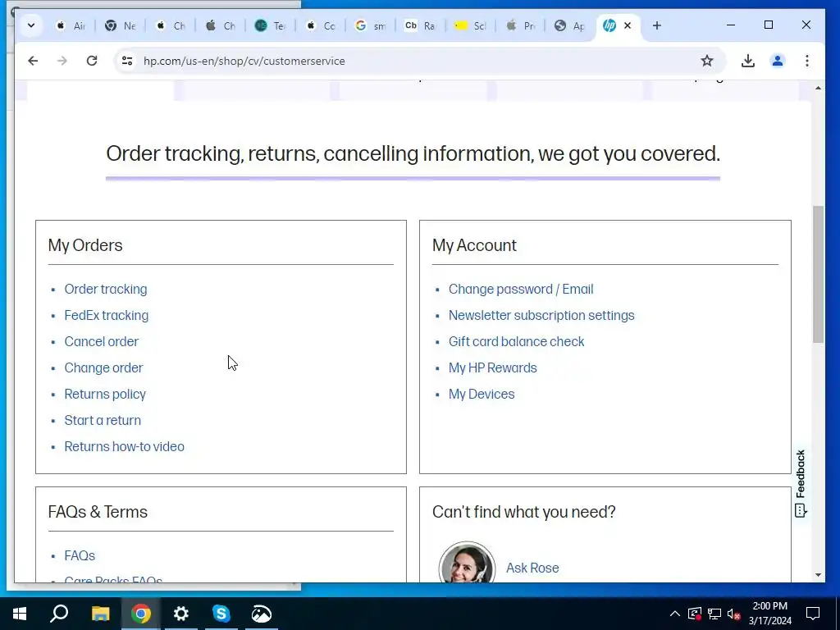Viewport: 840px width, 630px height.
Task: Open the Change order link
Action: coord(103,368)
